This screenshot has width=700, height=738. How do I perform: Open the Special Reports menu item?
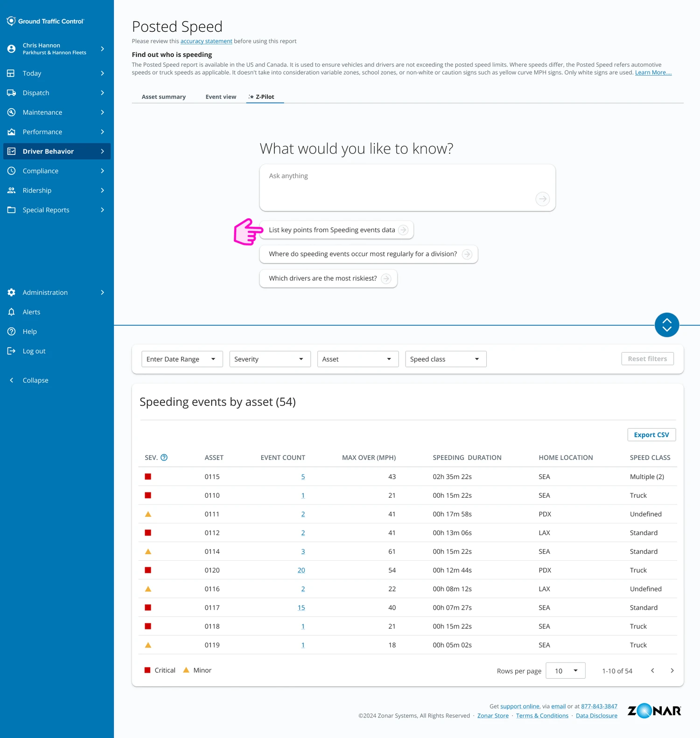point(57,210)
